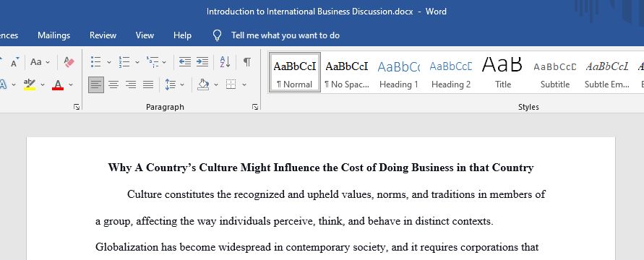Click the red Font Color button
Screen dimensions: 644x260
coord(58,85)
